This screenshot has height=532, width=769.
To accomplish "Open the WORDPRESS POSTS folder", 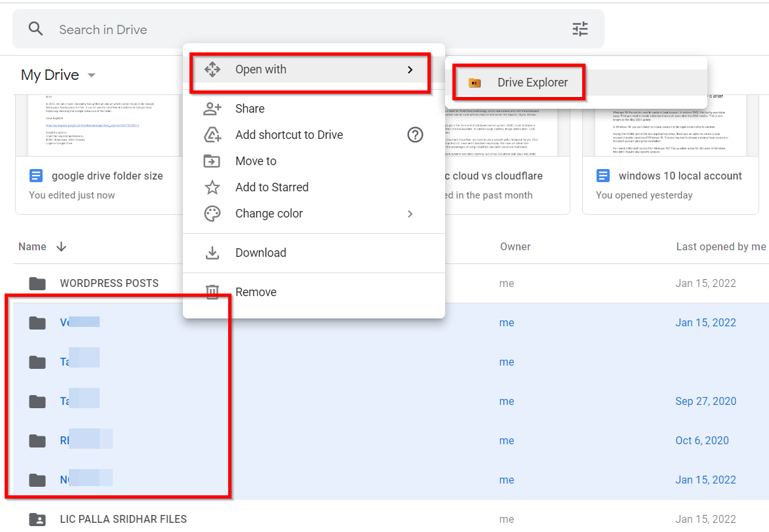I will coord(109,283).
